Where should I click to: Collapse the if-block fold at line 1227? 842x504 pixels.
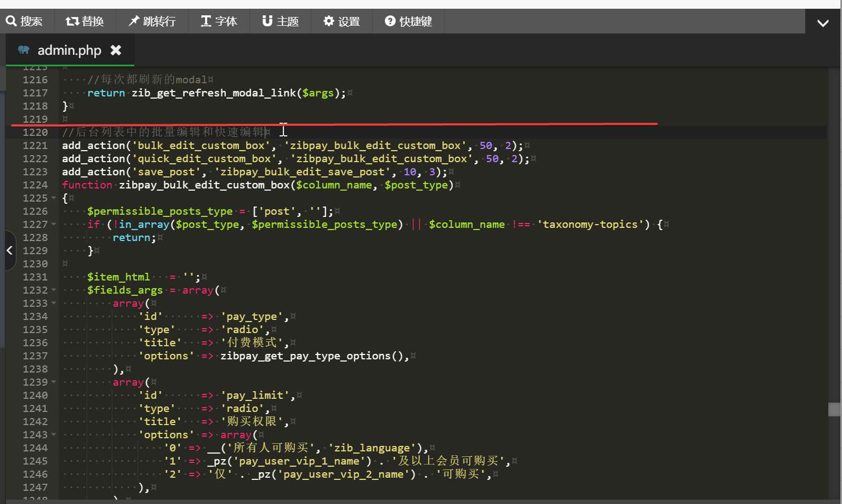coord(54,225)
